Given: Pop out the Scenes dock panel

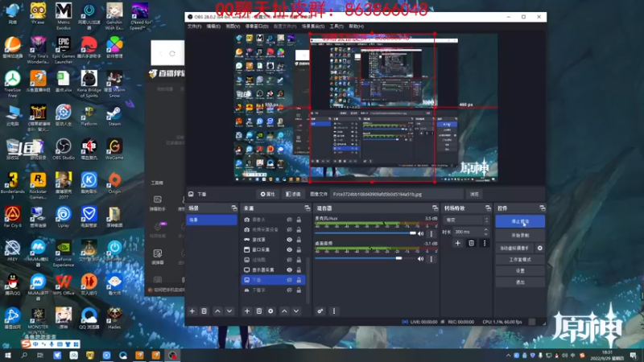Looking at the screenshot, I should coord(234,208).
